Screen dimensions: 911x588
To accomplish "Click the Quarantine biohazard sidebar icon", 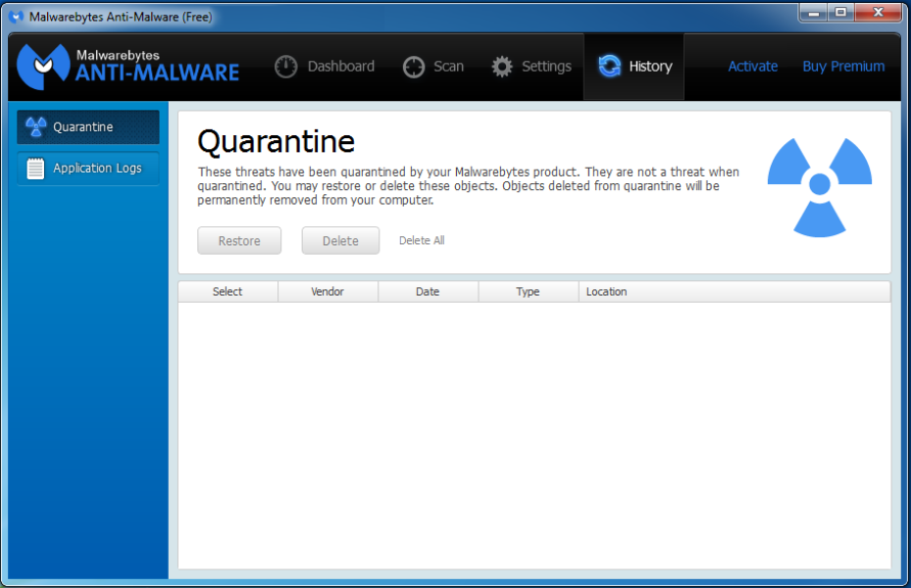I will click(x=36, y=126).
